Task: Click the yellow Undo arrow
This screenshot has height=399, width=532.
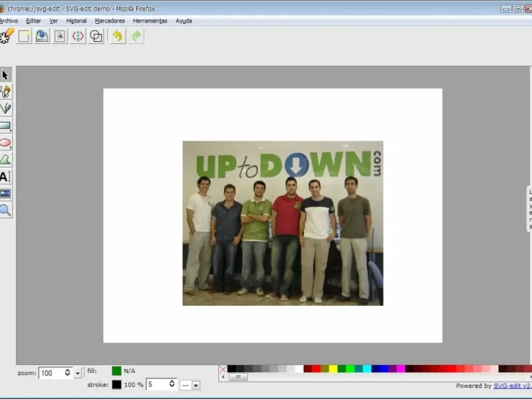Action: (118, 36)
